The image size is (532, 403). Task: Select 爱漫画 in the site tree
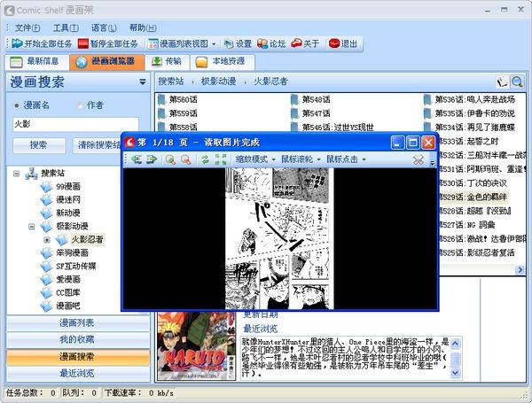[x=68, y=279]
